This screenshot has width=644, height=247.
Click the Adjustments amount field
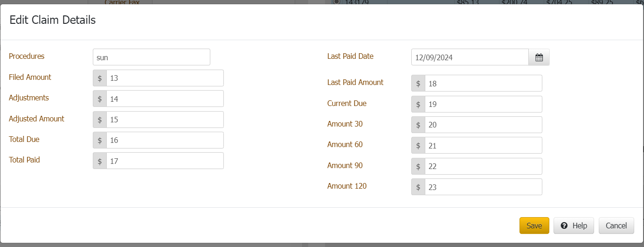pyautogui.click(x=165, y=99)
